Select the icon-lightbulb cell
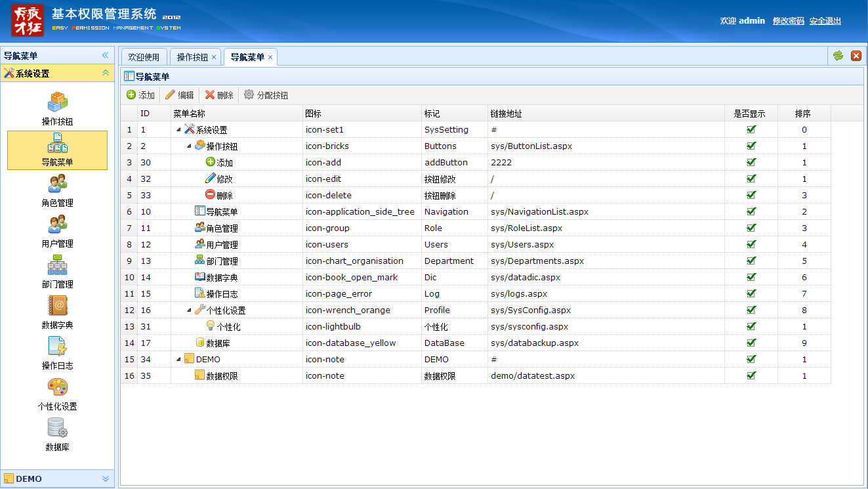This screenshot has height=489, width=868. click(362, 326)
